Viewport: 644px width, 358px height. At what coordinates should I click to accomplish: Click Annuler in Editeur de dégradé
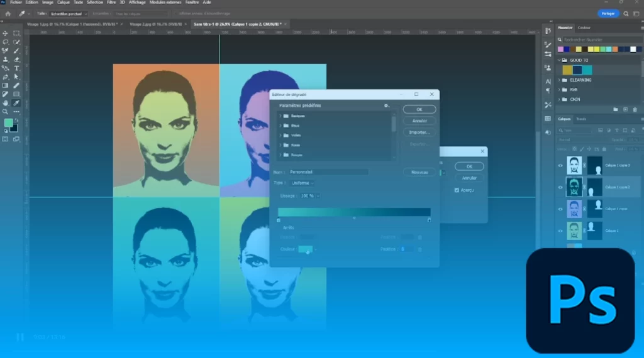[419, 121]
